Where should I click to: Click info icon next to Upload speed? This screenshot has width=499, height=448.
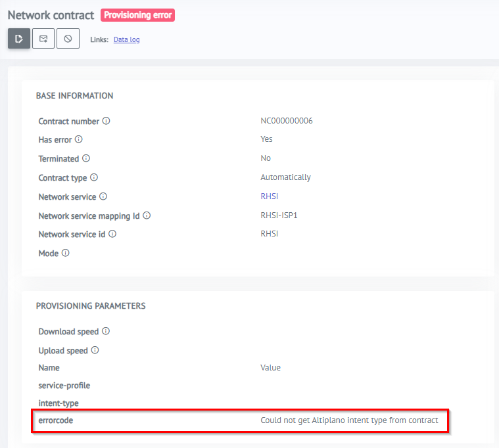95,351
